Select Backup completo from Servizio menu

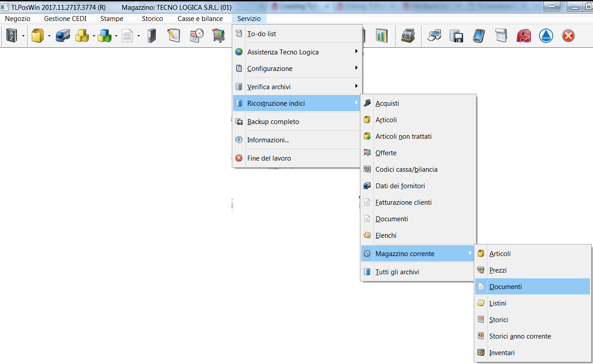click(273, 122)
